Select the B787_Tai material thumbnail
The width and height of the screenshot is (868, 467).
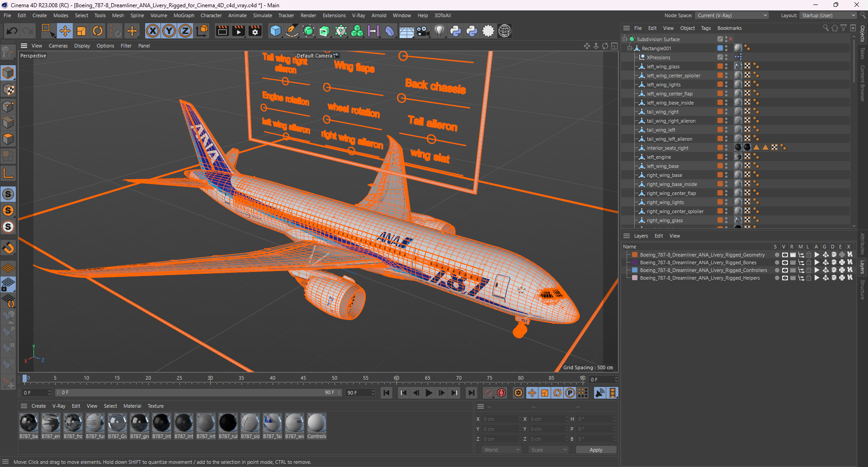tap(273, 426)
